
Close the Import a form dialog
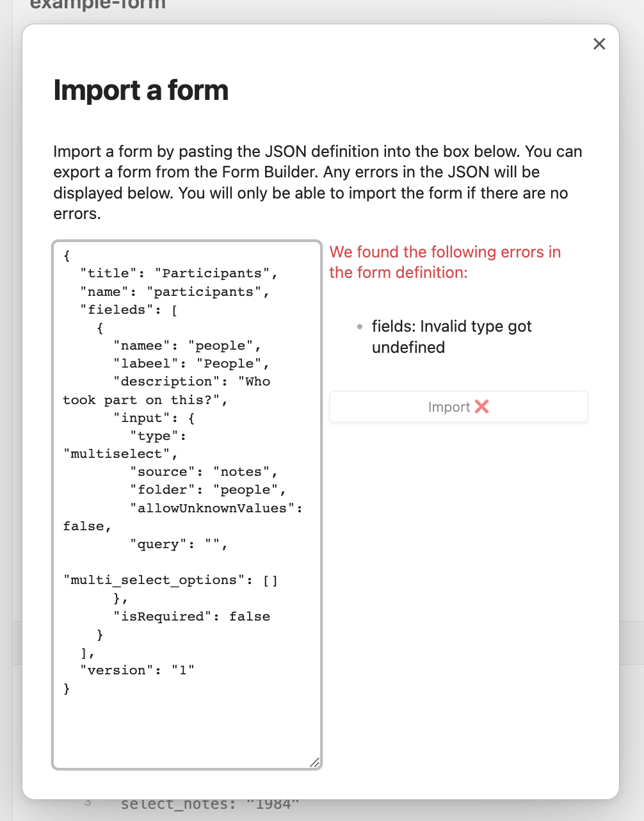[x=599, y=44]
